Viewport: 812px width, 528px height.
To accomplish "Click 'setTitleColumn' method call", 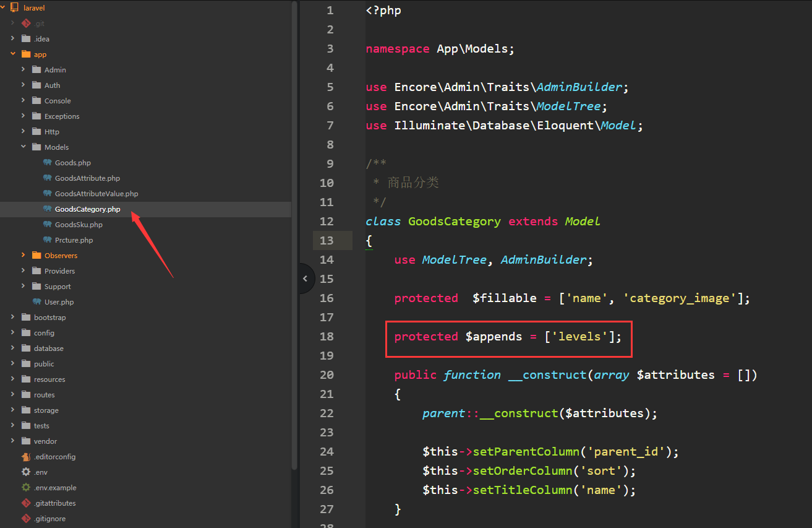I will click(523, 490).
